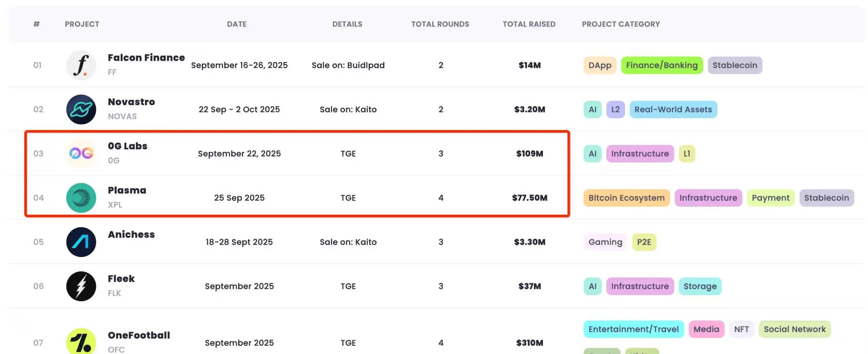Click the '18-28 Sept 2025' date
The image size is (868, 354).
point(239,242)
